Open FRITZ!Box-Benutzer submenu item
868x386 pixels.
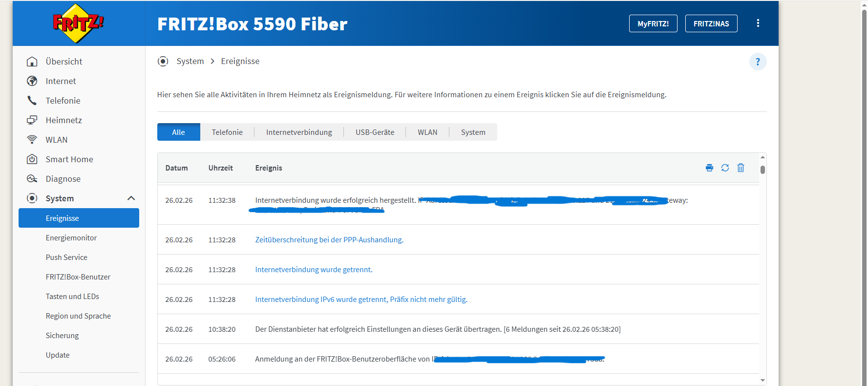(x=78, y=277)
